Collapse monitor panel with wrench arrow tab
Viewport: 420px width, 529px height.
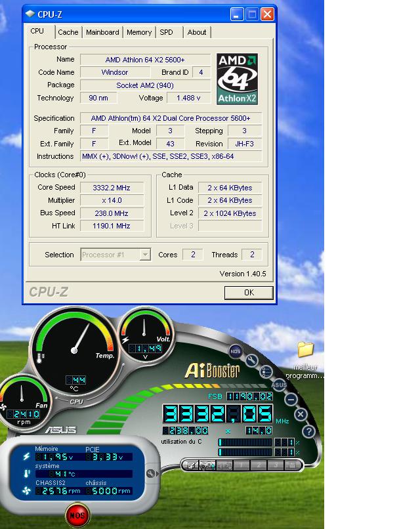point(152,474)
